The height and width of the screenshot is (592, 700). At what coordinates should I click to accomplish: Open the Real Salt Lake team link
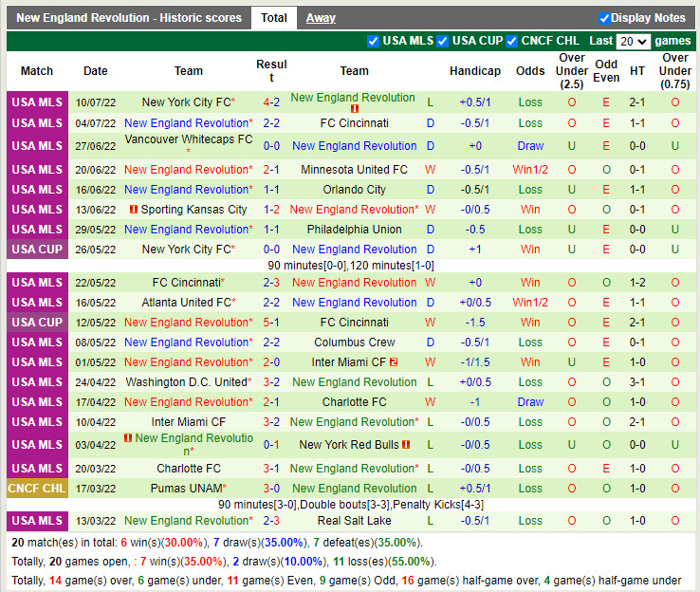click(354, 521)
